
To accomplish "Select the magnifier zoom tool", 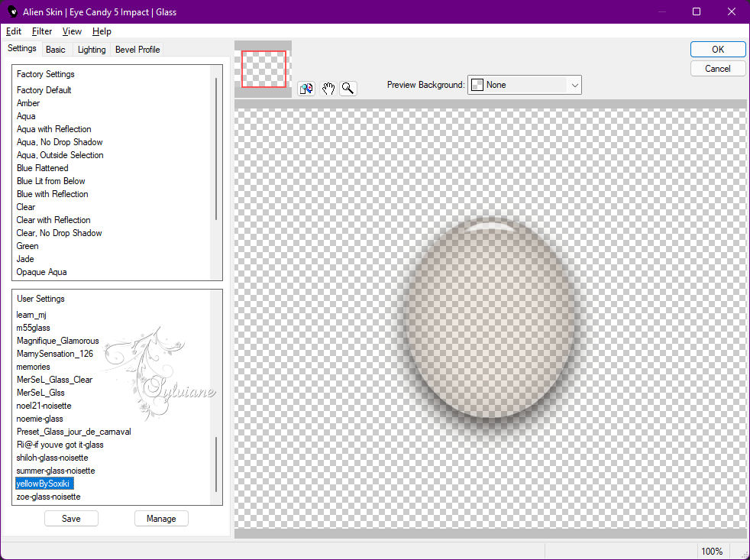I will pyautogui.click(x=348, y=89).
